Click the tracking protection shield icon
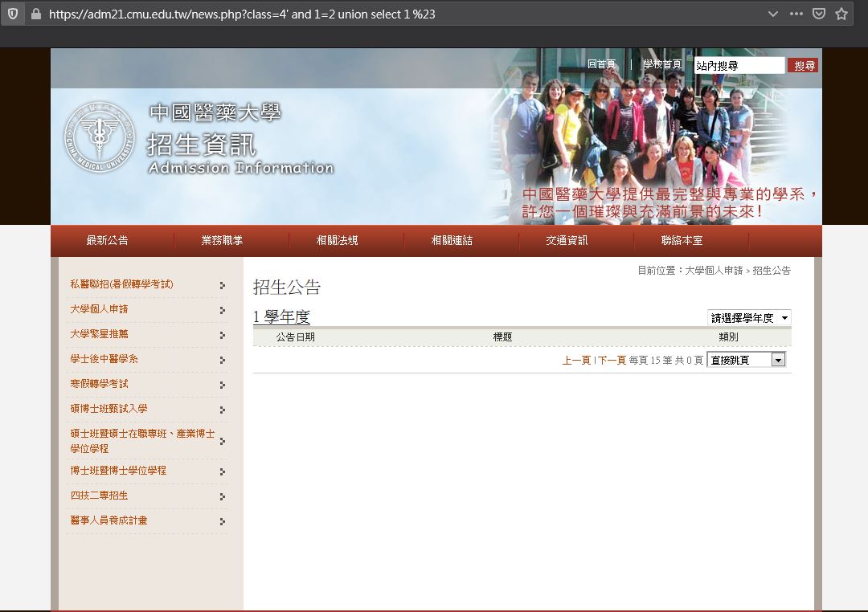The height and width of the screenshot is (612, 868). [13, 14]
